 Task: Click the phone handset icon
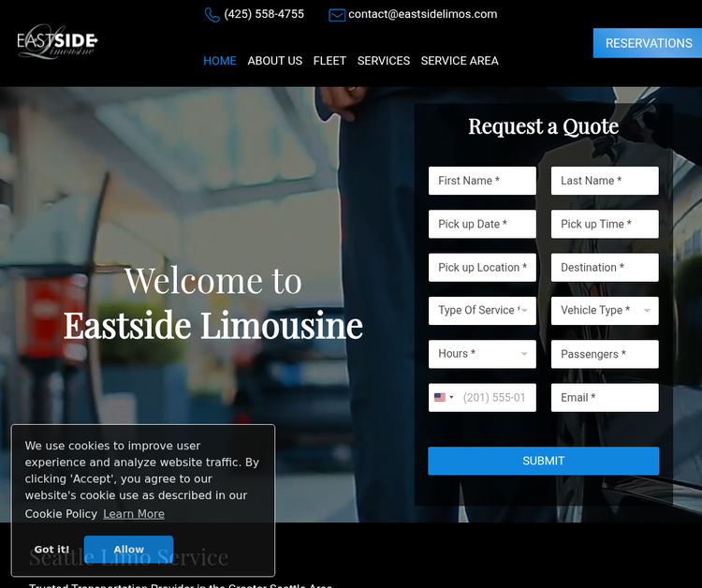(212, 15)
